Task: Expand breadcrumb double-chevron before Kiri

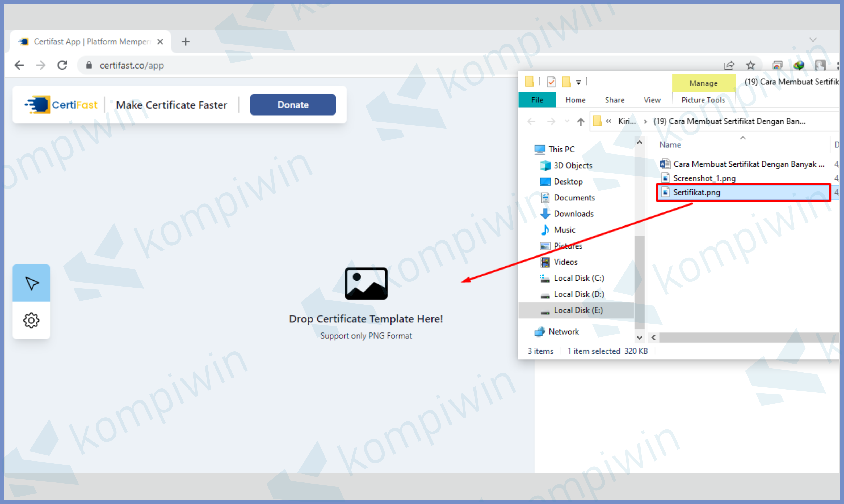Action: (x=608, y=121)
